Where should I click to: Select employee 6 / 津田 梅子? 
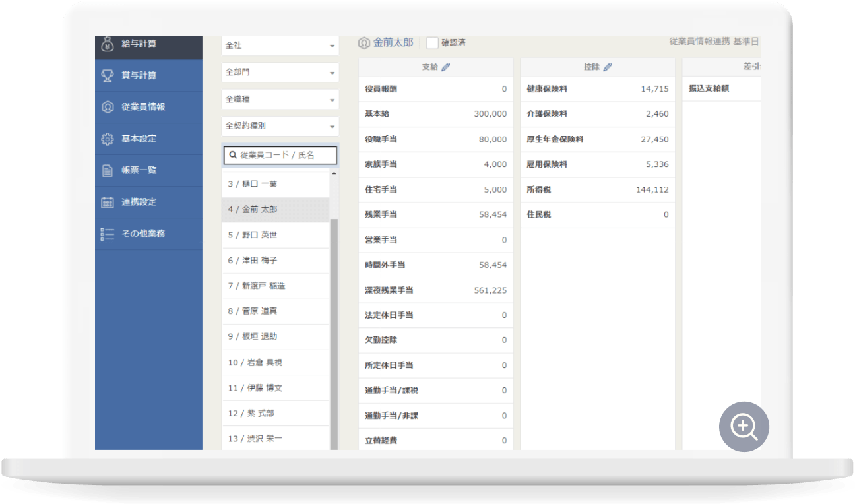(x=275, y=260)
